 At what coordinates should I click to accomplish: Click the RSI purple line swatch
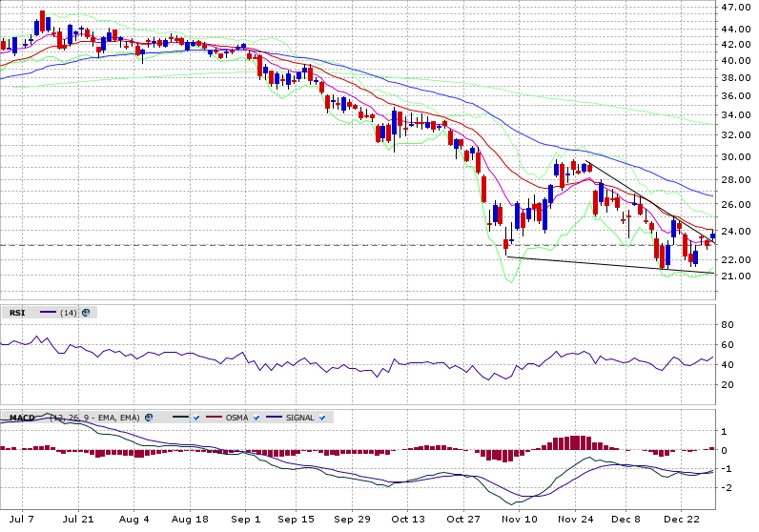[x=47, y=312]
